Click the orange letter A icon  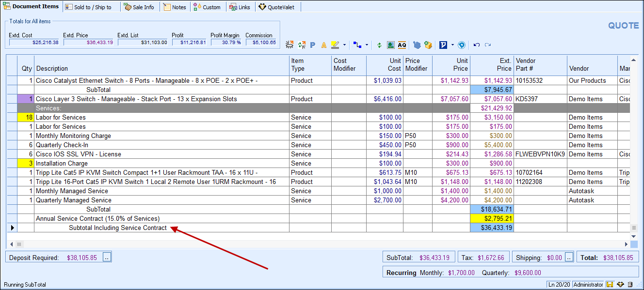324,45
